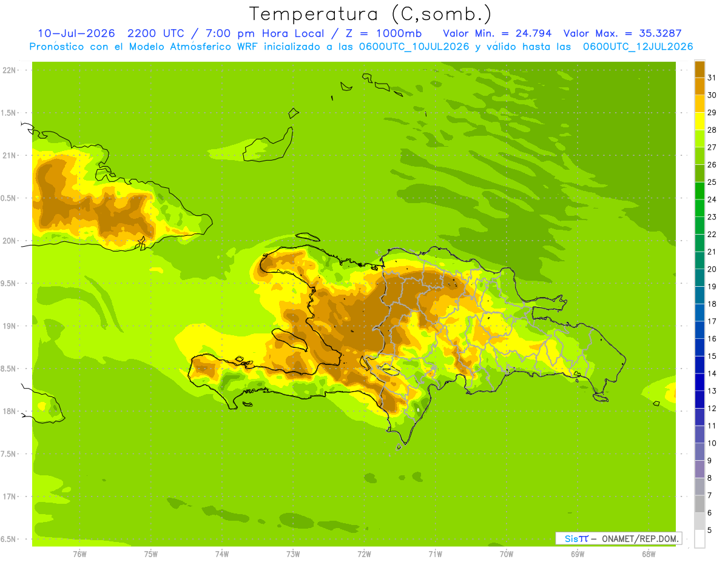Select the date "10-Jul-2026" in header
The width and height of the screenshot is (728, 562).
[x=76, y=33]
